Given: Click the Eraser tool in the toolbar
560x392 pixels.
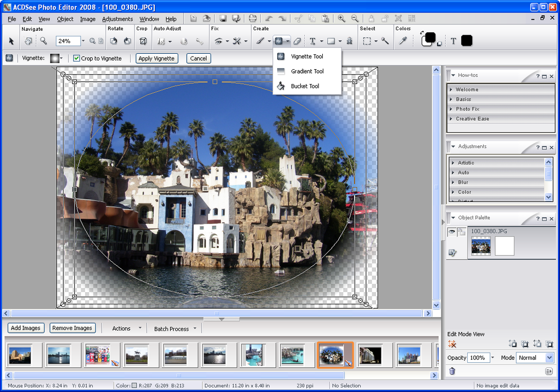Looking at the screenshot, I should click(297, 41).
